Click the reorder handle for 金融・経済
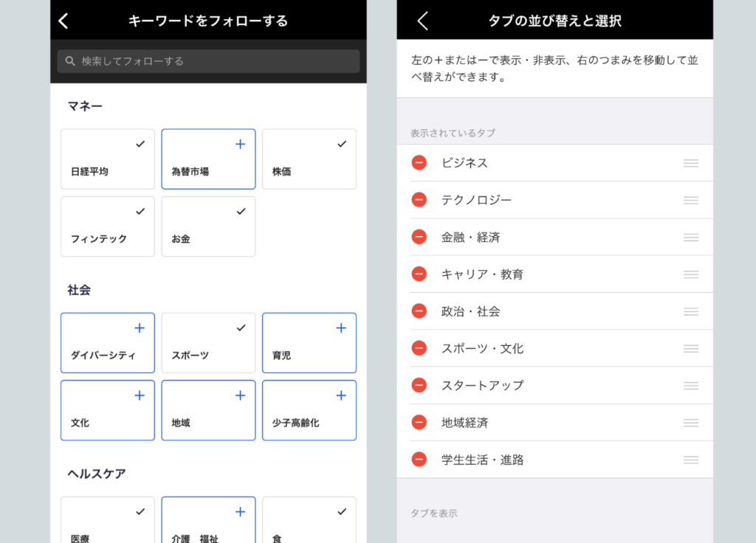756x543 pixels. pyautogui.click(x=691, y=238)
